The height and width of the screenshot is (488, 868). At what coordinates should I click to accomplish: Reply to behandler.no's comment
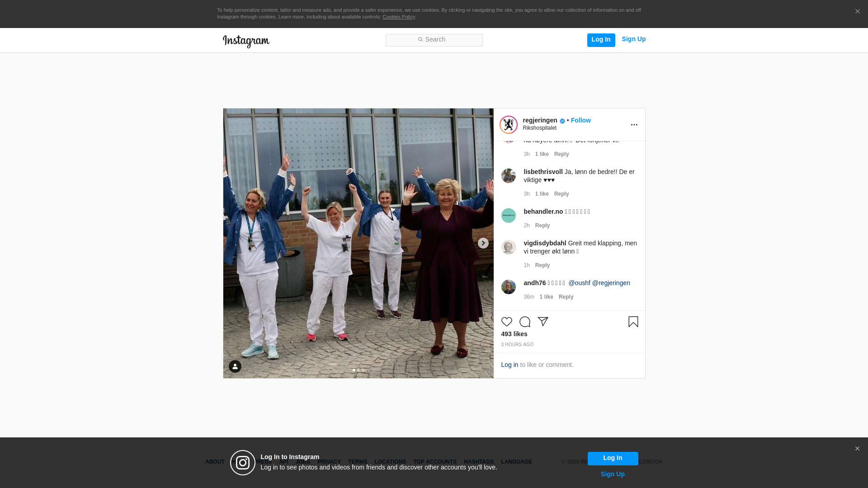click(542, 225)
